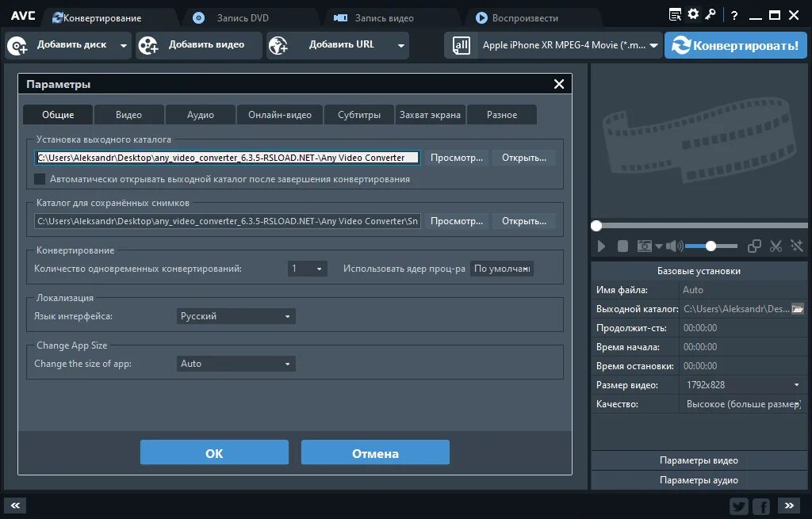Expand the Добавить диск dropdown arrow
812x519 pixels.
pos(123,45)
